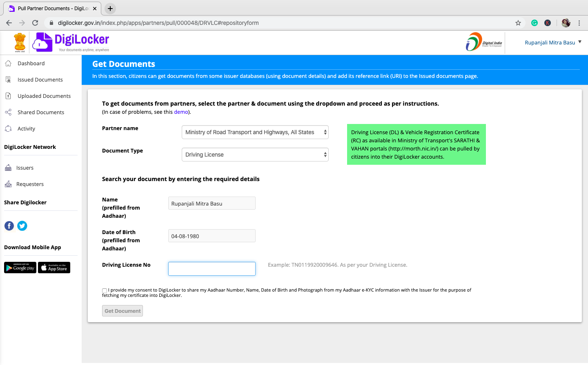Click the Requesters icon

[x=8, y=184]
